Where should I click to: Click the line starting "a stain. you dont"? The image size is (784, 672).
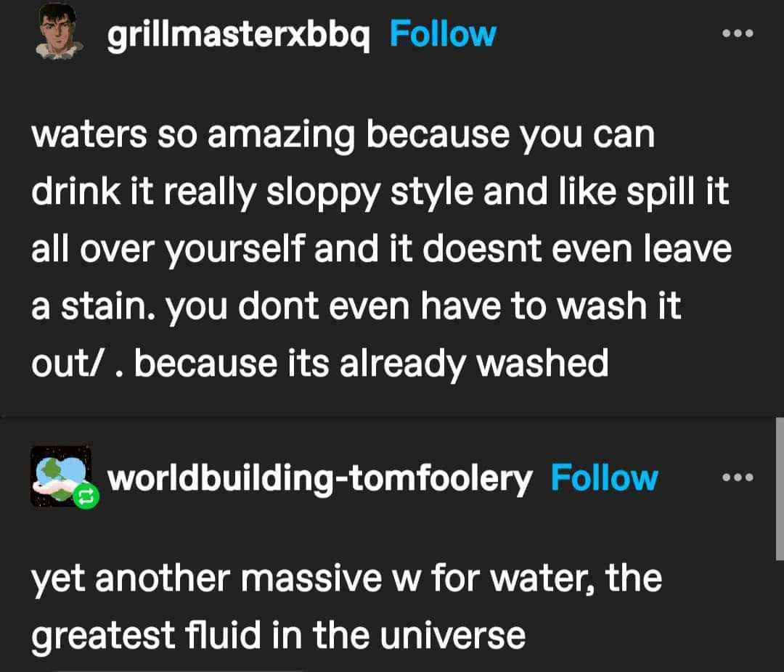pyautogui.click(x=356, y=306)
